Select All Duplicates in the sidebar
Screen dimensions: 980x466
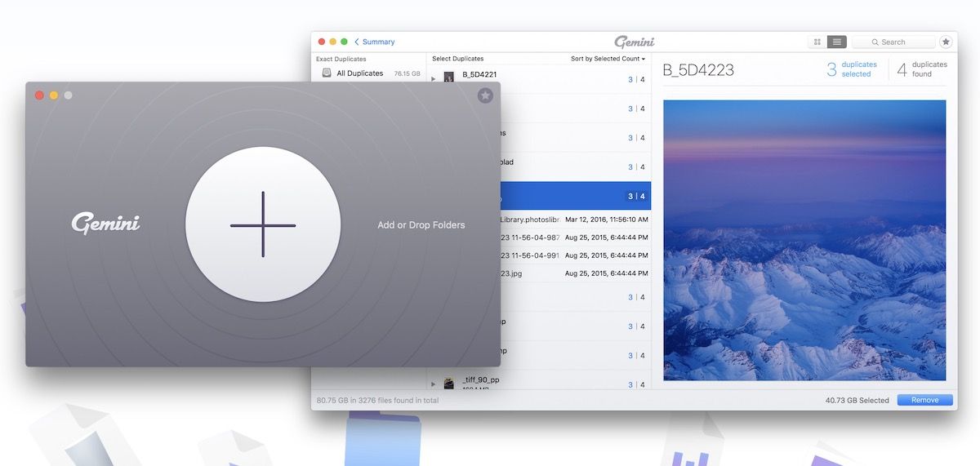(x=359, y=73)
